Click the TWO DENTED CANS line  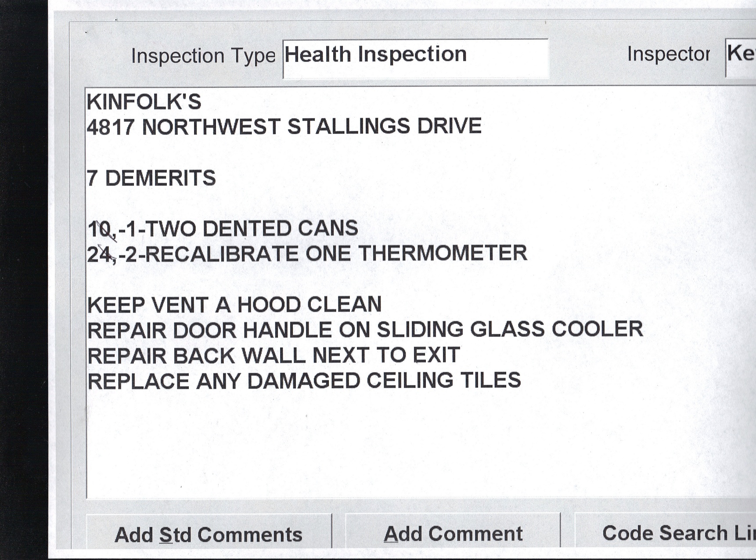[223, 229]
